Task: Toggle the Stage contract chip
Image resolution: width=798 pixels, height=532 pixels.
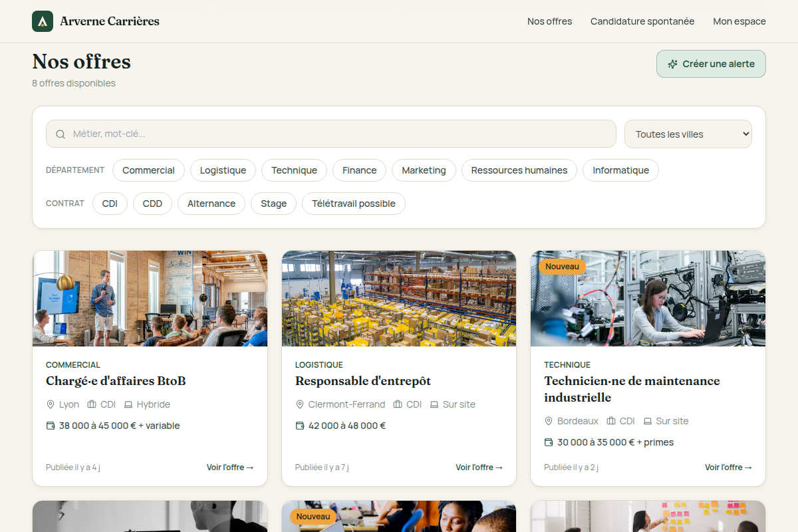Action: point(273,203)
